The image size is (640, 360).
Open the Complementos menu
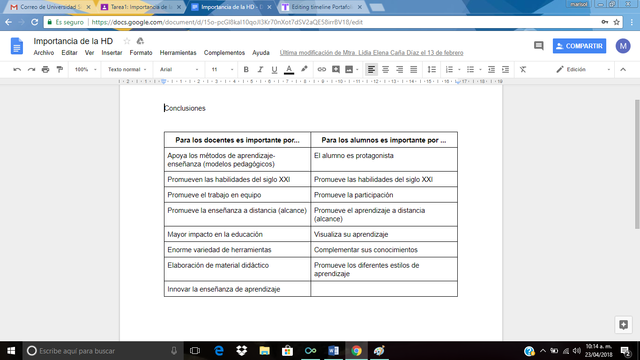point(224,53)
